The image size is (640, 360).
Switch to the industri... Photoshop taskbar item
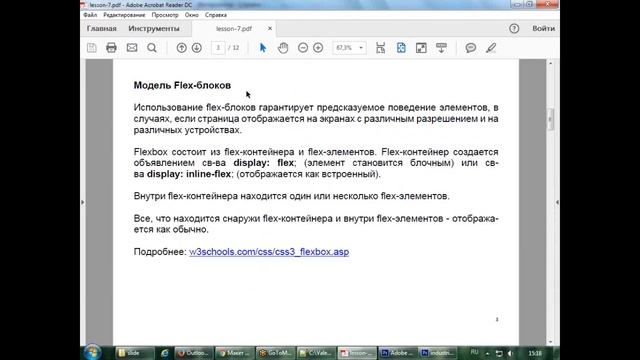point(439,353)
